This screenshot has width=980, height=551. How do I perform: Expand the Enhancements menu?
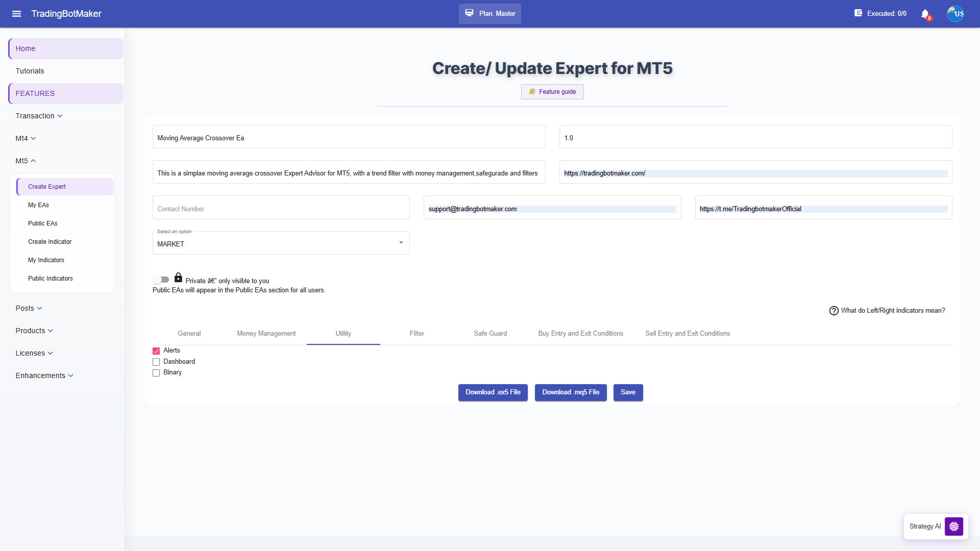click(x=44, y=375)
